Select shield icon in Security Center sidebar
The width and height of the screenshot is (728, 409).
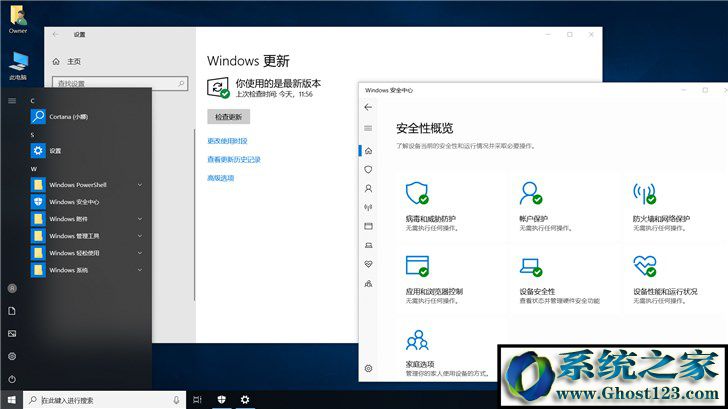[x=368, y=169]
